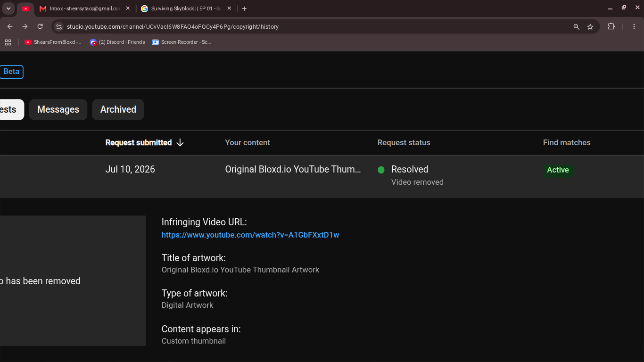
Task: Sort by the Request submitted column
Action: point(139,142)
